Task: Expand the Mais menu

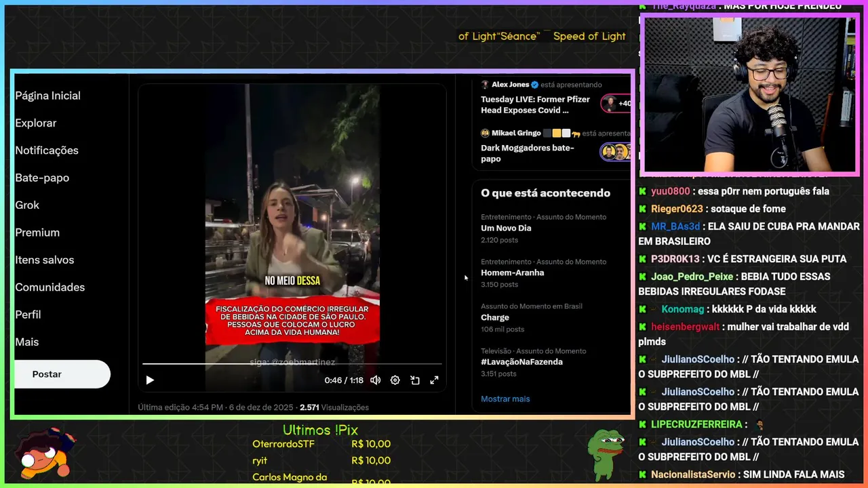Action: (x=27, y=342)
